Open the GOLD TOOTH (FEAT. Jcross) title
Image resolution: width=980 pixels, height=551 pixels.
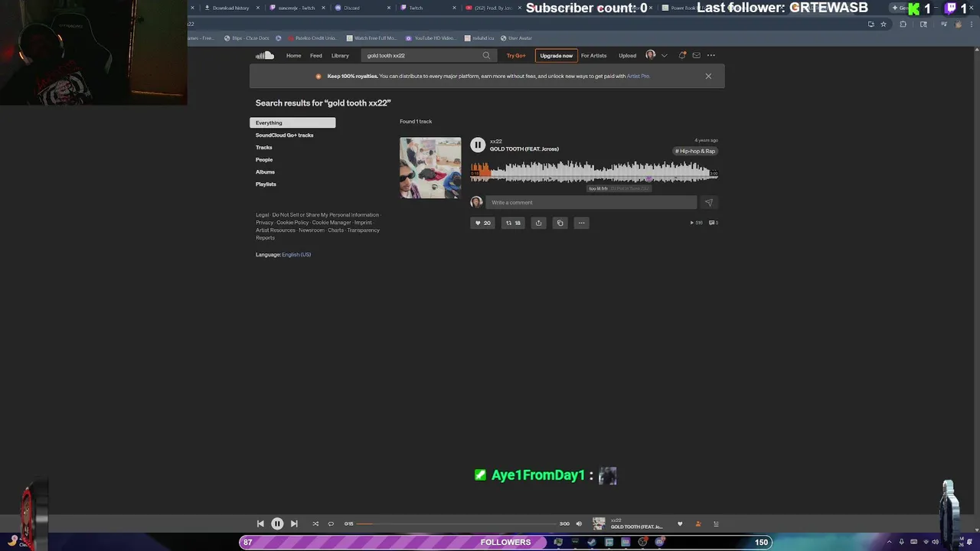pos(524,148)
